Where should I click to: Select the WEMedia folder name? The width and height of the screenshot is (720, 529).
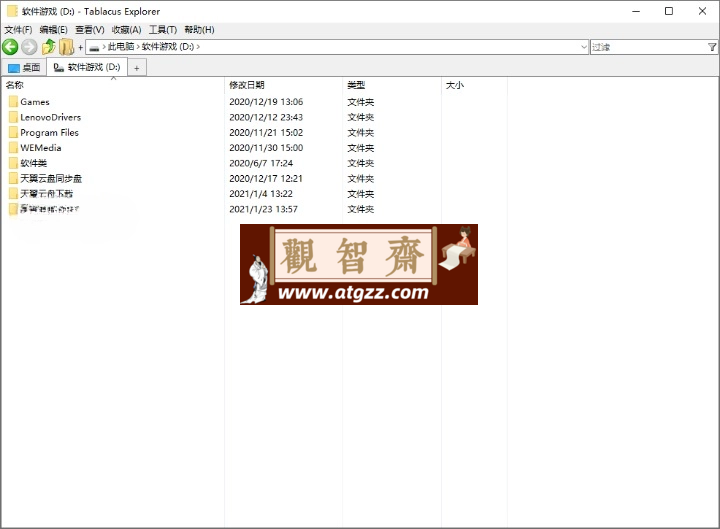pyautogui.click(x=40, y=148)
